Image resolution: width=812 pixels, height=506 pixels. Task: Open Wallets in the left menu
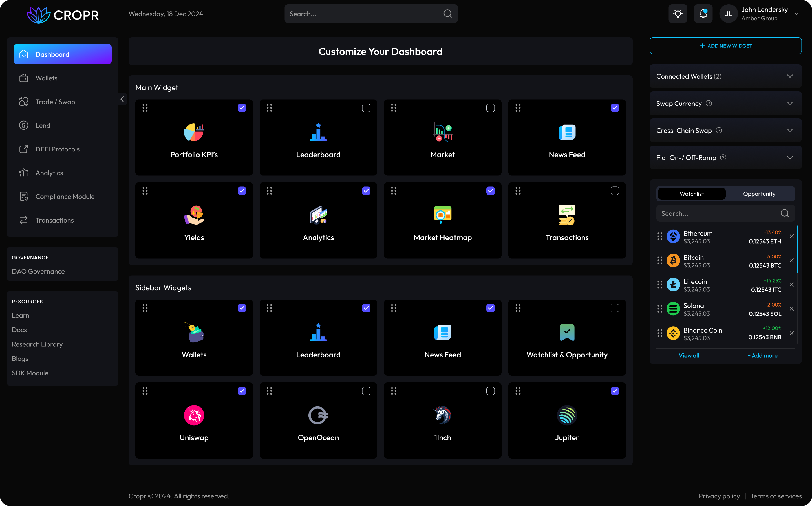[63, 78]
